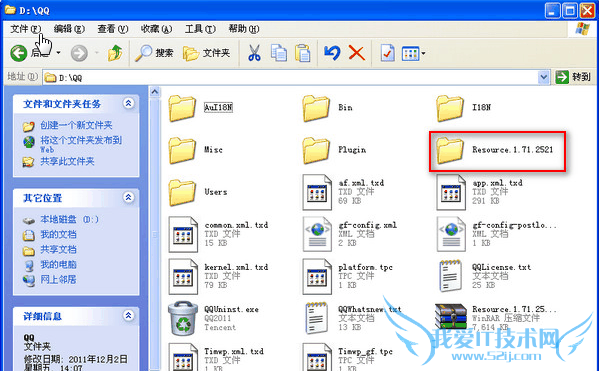
Task: Select the Timwp.xml.txd file
Action: [x=216, y=356]
